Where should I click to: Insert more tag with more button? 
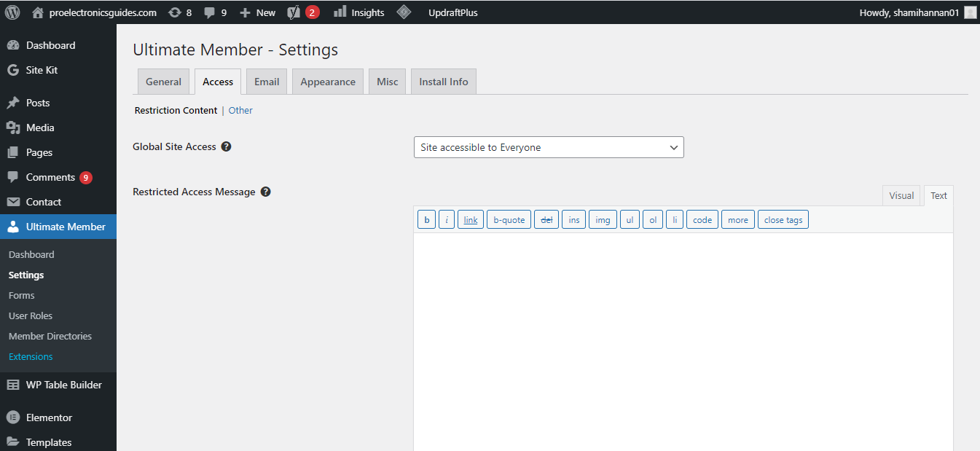[738, 219]
